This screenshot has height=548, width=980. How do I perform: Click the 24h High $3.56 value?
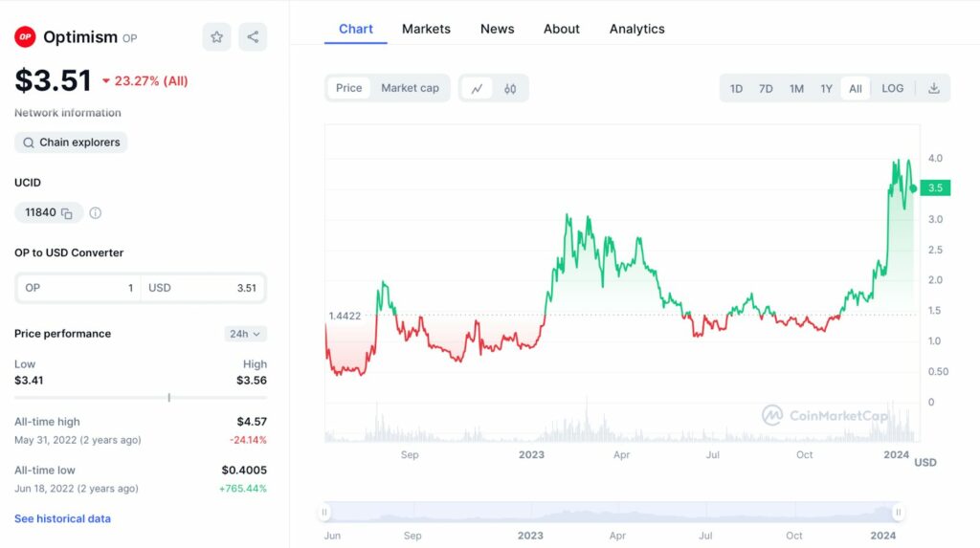(x=252, y=380)
